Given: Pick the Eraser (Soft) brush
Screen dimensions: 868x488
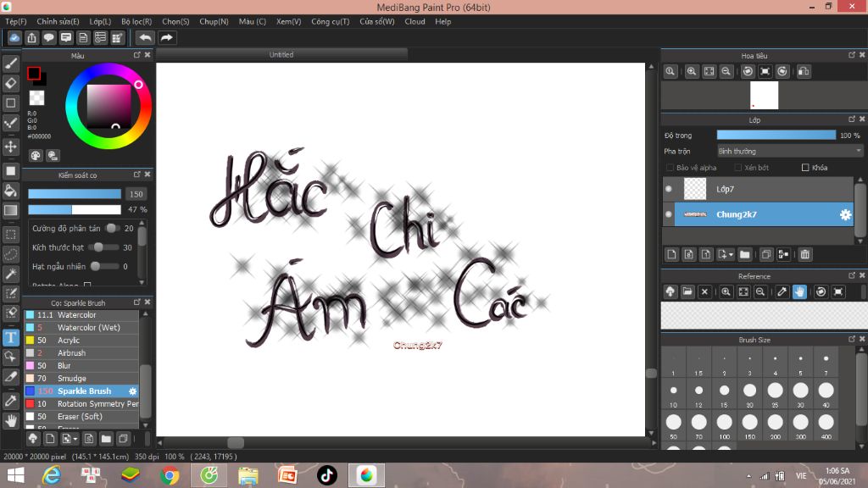Looking at the screenshot, I should coord(81,417).
